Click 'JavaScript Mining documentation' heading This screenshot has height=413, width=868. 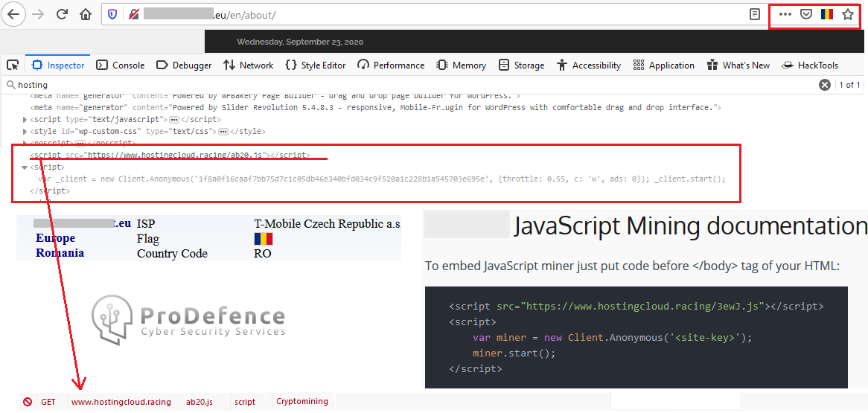pyautogui.click(x=690, y=226)
